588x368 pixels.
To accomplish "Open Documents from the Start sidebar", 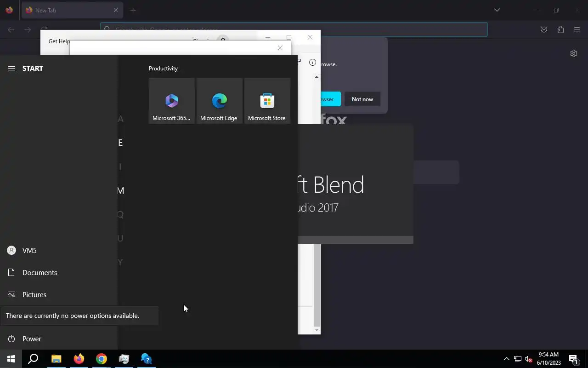I will (59, 272).
